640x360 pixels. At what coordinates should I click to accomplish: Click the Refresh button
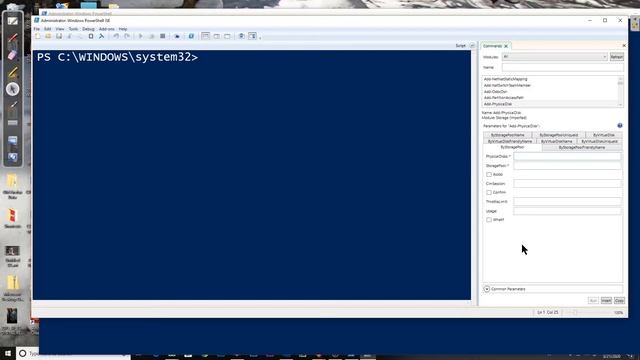[x=616, y=57]
